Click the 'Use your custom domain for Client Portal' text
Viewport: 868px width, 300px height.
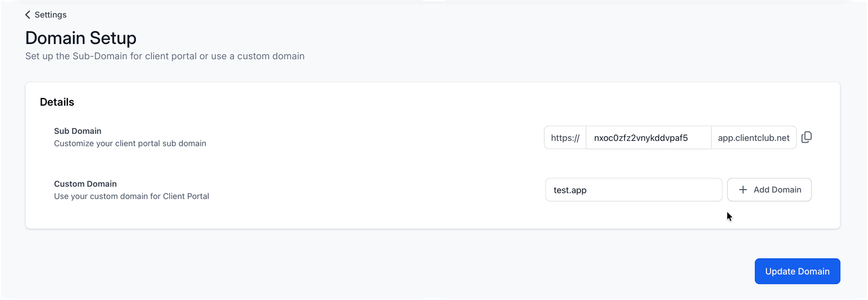131,196
